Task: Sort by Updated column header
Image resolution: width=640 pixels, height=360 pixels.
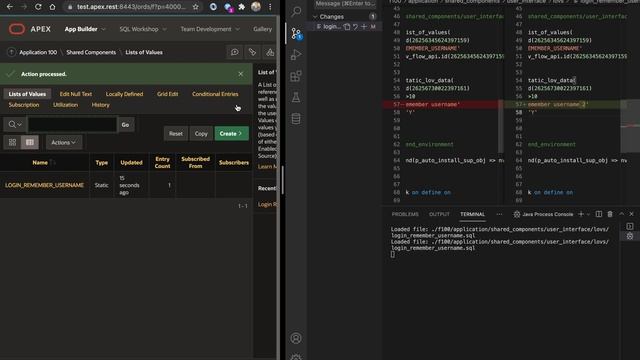Action: (131, 162)
